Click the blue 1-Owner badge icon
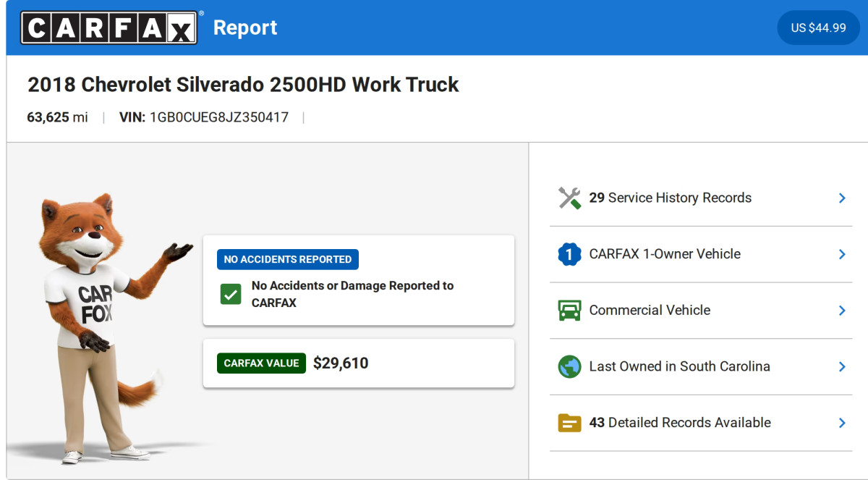 [570, 254]
